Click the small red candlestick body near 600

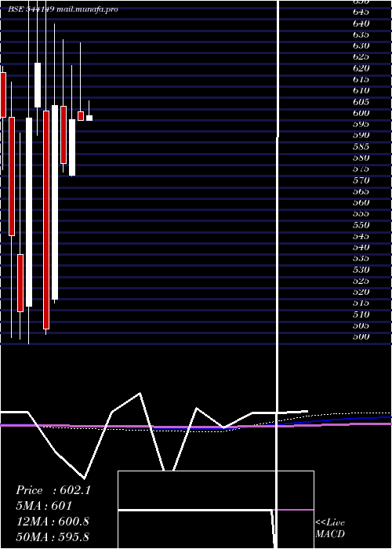pyautogui.click(x=81, y=116)
